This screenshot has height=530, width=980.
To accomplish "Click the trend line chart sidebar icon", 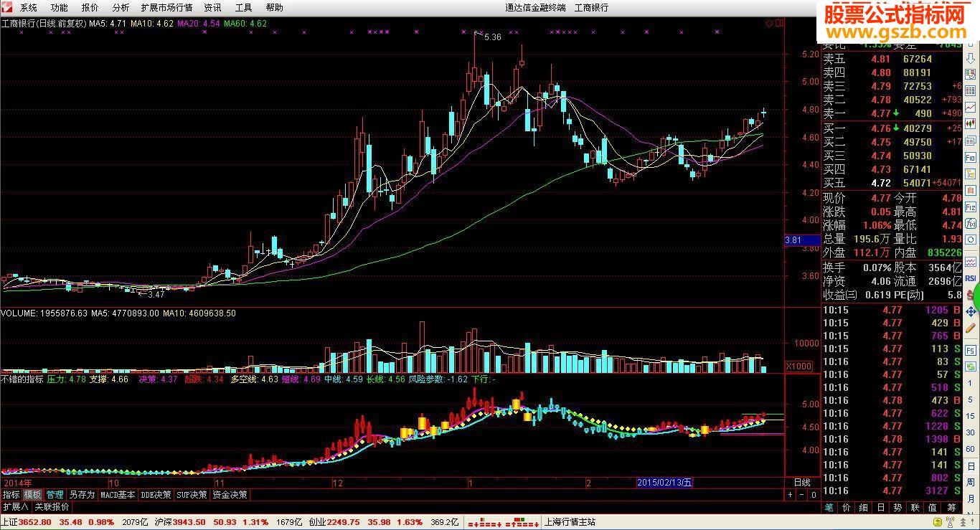I will point(971,107).
